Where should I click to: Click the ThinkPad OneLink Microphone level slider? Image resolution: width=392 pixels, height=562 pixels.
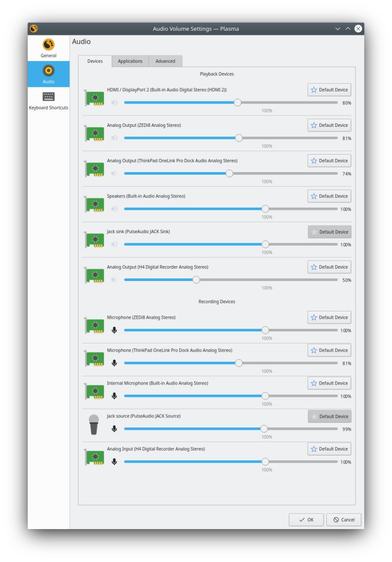[231, 363]
